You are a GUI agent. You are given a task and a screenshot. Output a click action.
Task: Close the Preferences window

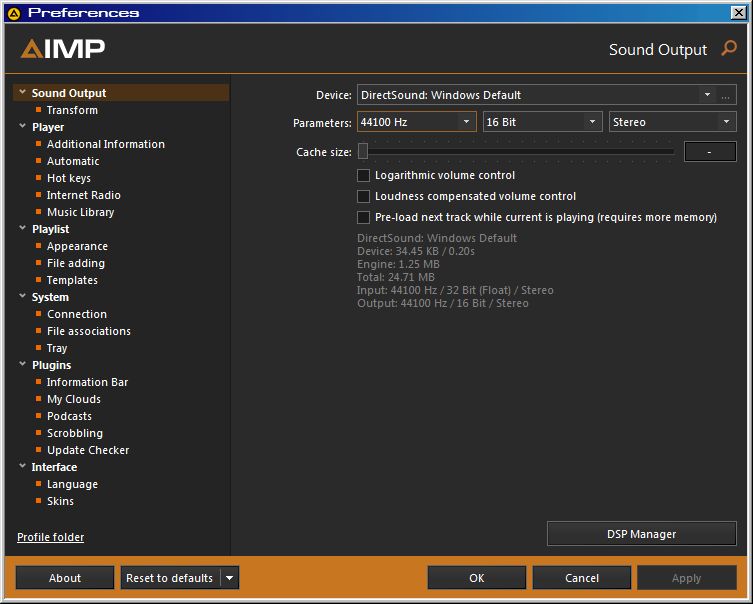tap(738, 12)
